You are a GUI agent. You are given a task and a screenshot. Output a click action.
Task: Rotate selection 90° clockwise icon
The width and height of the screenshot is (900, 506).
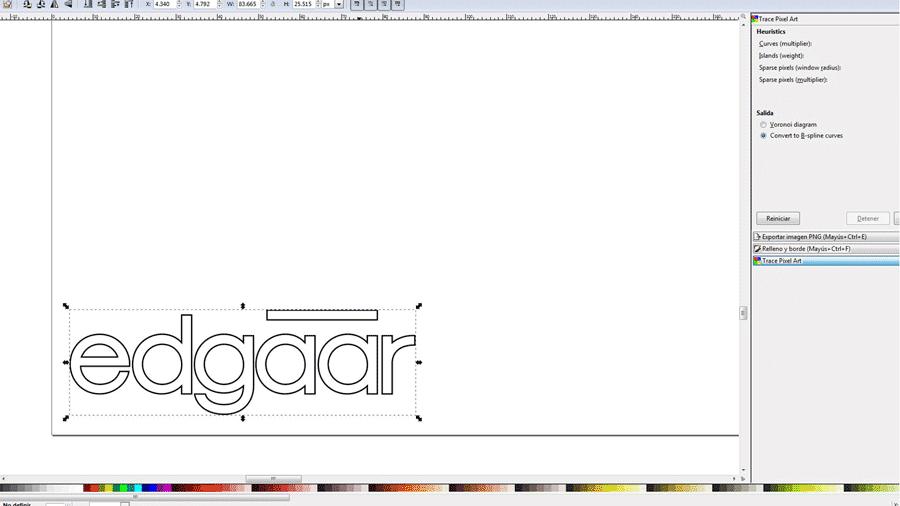41,4
